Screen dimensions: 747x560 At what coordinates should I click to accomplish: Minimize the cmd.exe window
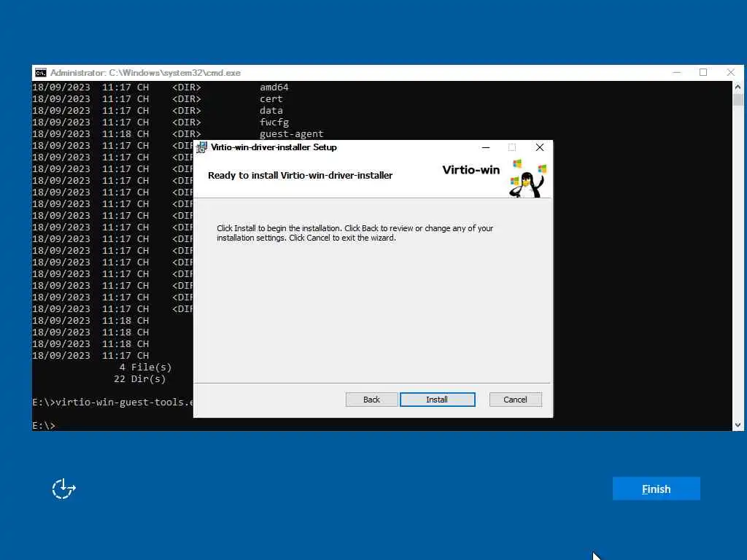click(x=676, y=72)
